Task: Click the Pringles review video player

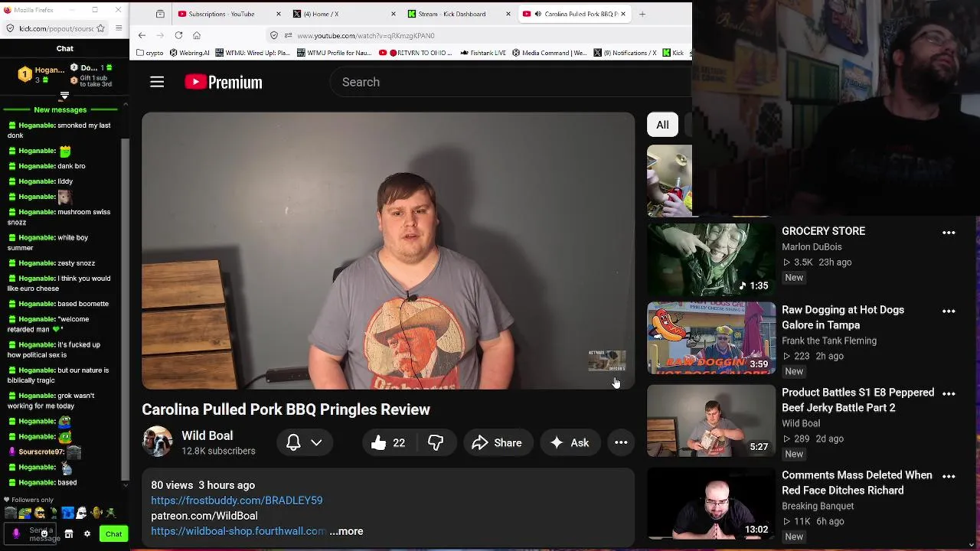Action: (x=388, y=251)
